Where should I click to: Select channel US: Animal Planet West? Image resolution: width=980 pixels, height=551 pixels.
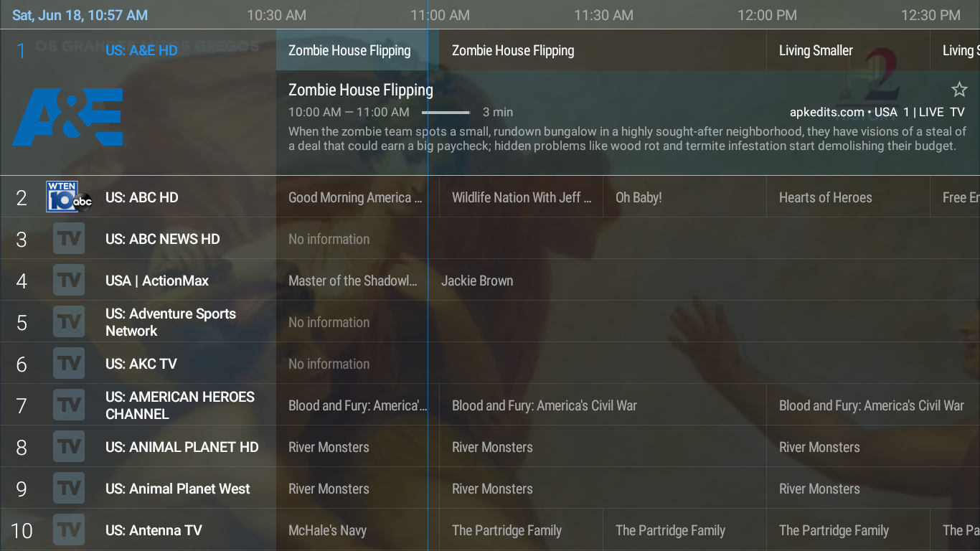tap(178, 489)
